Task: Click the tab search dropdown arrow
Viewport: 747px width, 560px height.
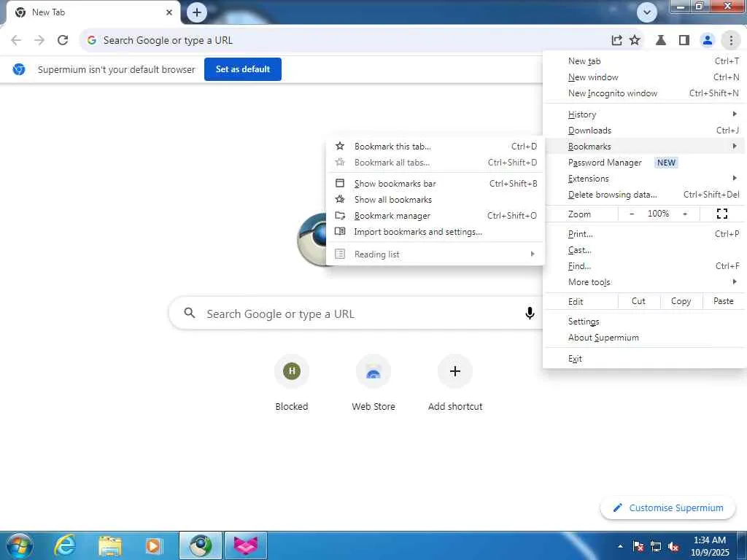Action: click(x=647, y=12)
